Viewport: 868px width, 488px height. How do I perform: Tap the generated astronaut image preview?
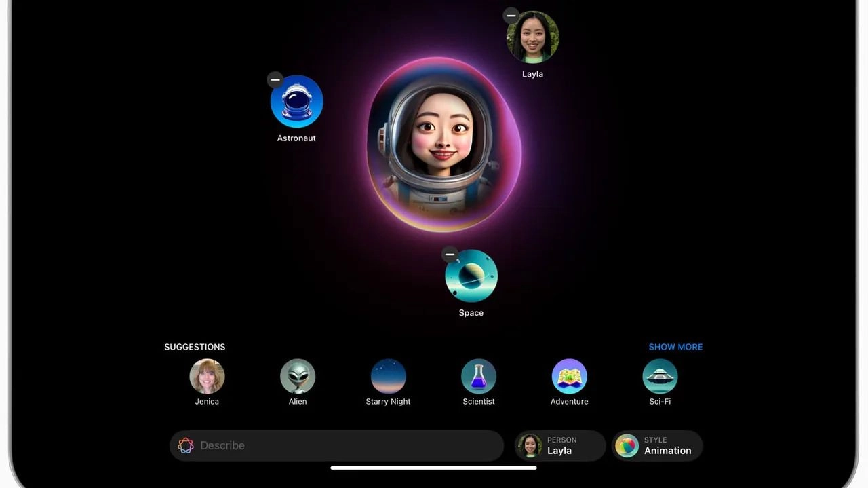pyautogui.click(x=442, y=144)
